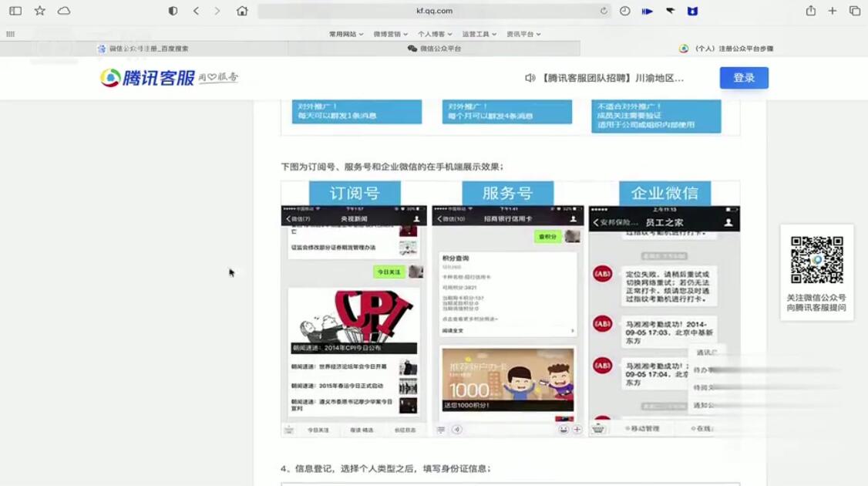Viewport: 868px width, 486px height.
Task: Switch to the 微信公众平台 tab
Action: tap(434, 49)
